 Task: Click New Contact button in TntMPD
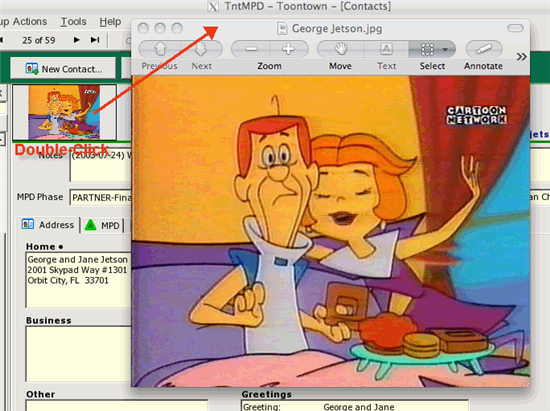coord(63,69)
